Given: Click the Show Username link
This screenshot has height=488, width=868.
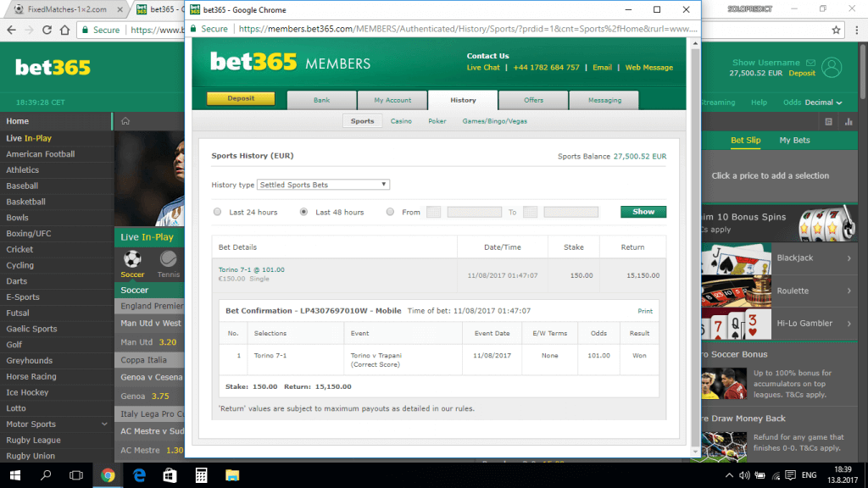Looking at the screenshot, I should pos(765,63).
